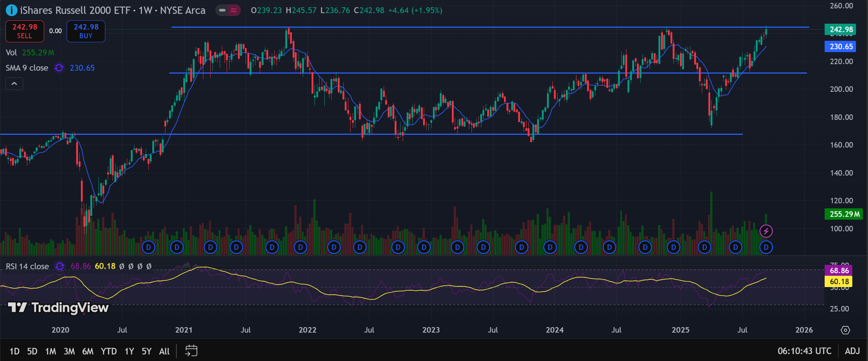
Task: Click the purple 68.86 RSI axis label
Action: (839, 271)
